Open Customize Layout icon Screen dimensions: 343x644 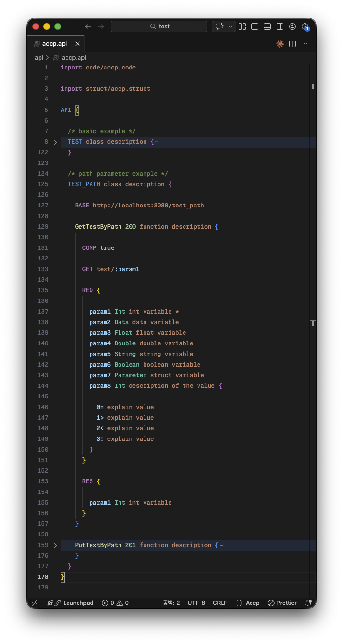pos(242,27)
